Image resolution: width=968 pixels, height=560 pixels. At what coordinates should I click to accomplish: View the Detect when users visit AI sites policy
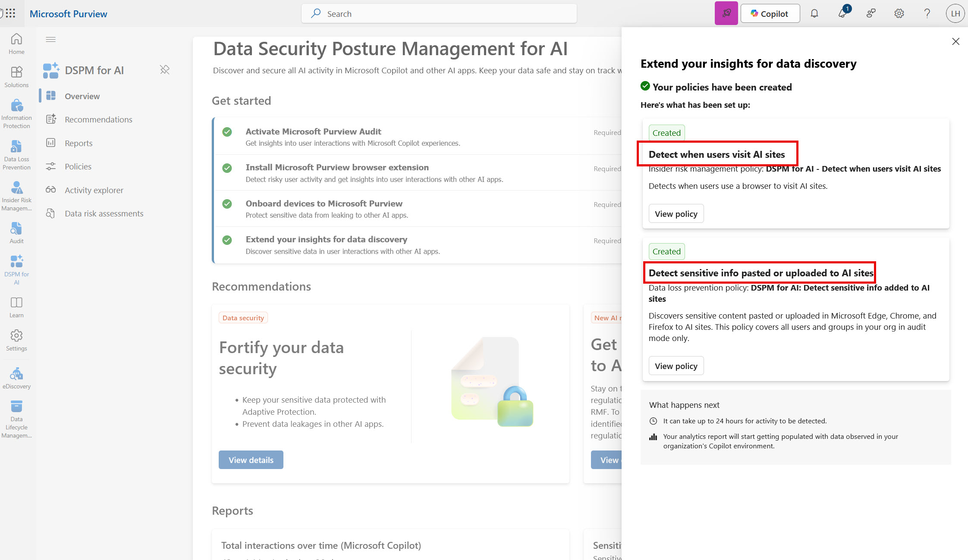click(676, 214)
